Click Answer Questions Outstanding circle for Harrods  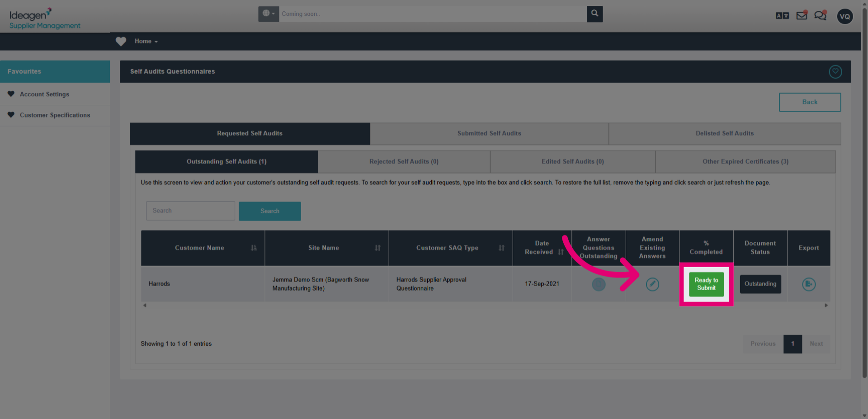click(599, 284)
